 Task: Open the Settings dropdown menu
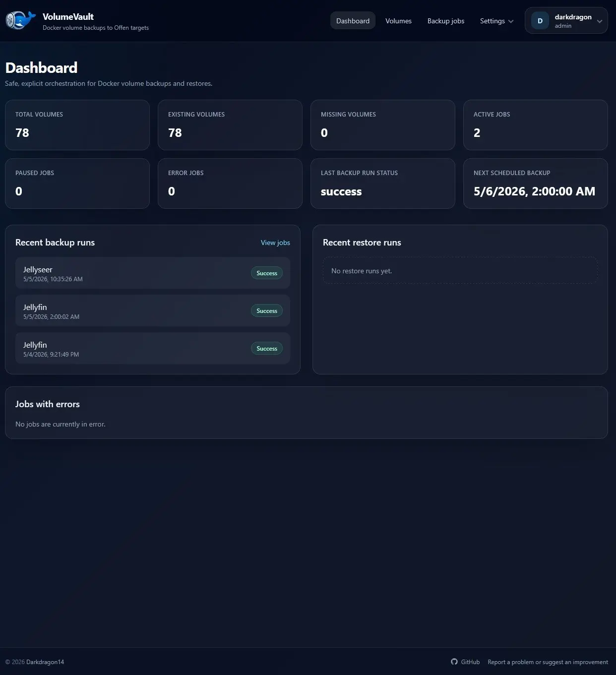point(496,21)
